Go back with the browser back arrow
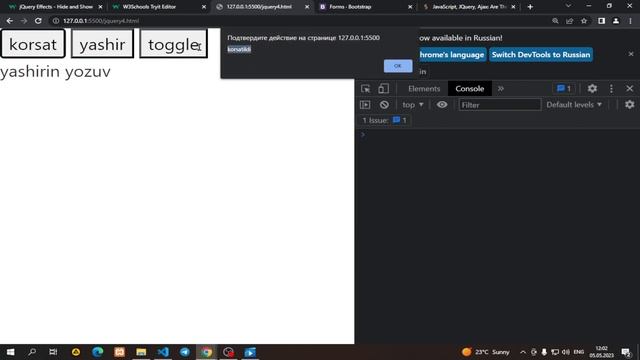 click(x=9, y=21)
